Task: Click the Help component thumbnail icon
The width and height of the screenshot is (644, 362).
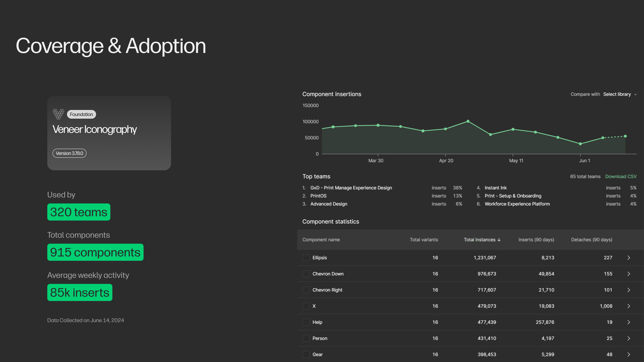Action: coord(306,322)
